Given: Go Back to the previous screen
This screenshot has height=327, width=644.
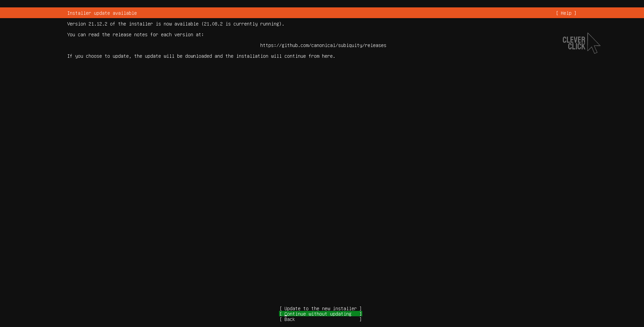Looking at the screenshot, I should 289,319.
